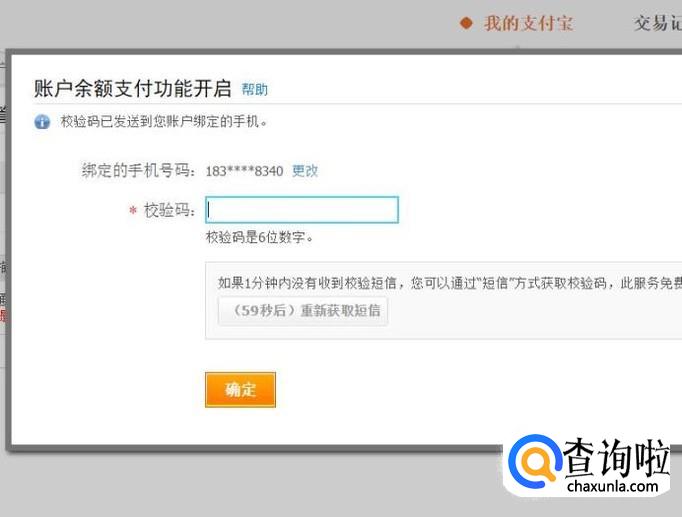Click the 校验码是6位数字 hint text

(259, 237)
